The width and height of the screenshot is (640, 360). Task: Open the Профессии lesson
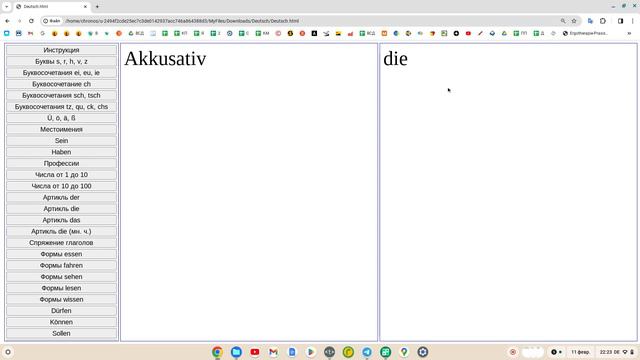(61, 163)
